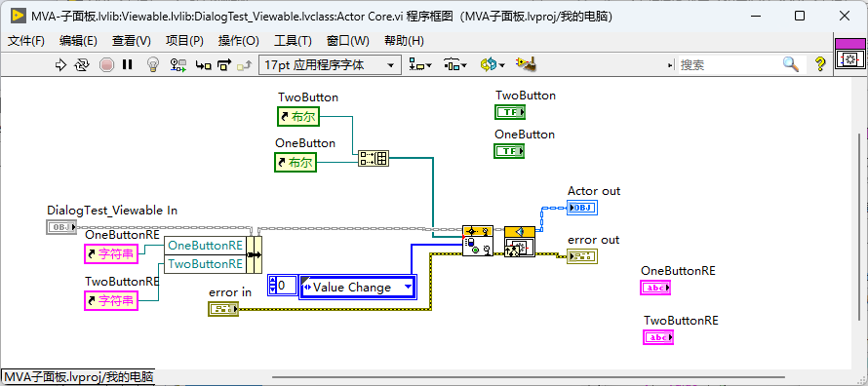Screen dimensions: 868x386
Task: Click Step Into button
Action: tap(203, 66)
